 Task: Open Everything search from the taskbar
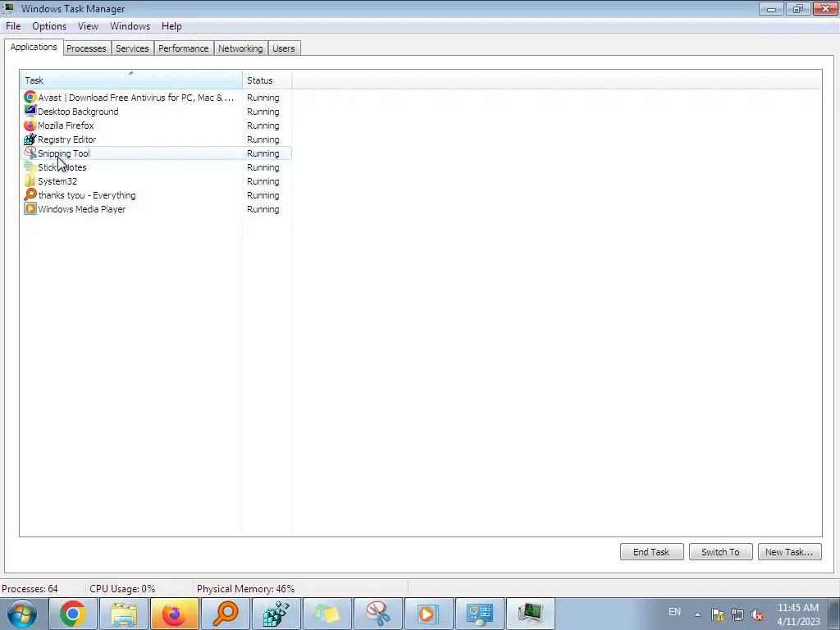(226, 614)
